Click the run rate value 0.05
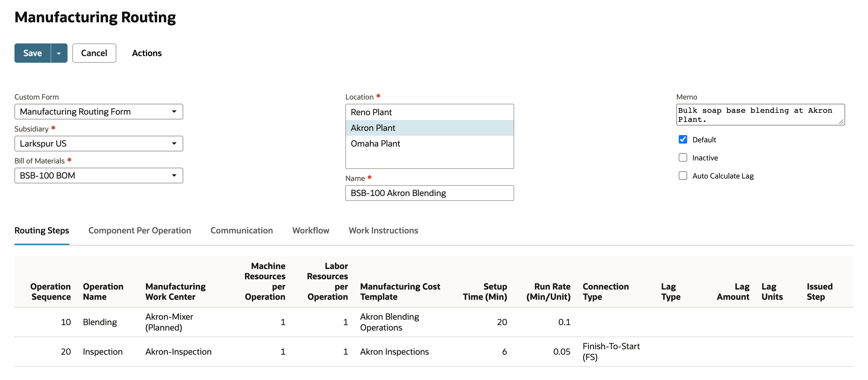 (x=562, y=352)
